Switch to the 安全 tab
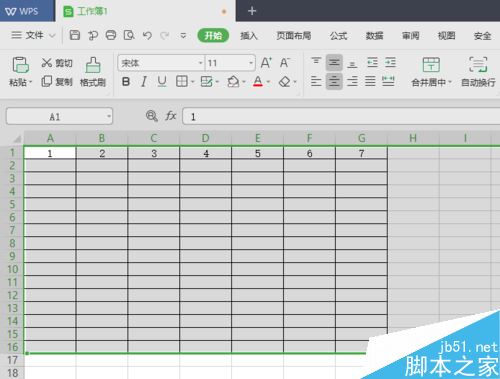This screenshot has width=500, height=379. 482,35
